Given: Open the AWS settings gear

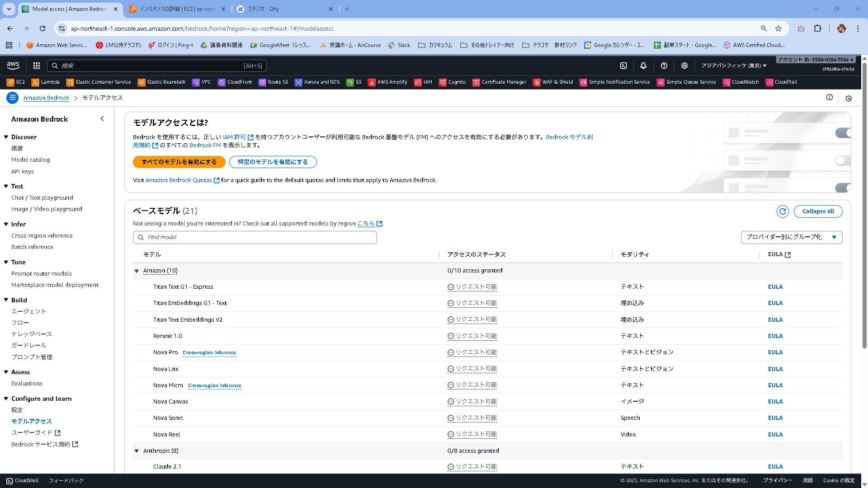Looking at the screenshot, I should pos(684,66).
